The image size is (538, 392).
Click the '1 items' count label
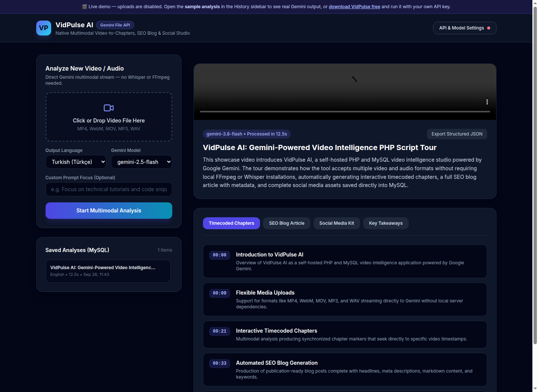click(165, 250)
